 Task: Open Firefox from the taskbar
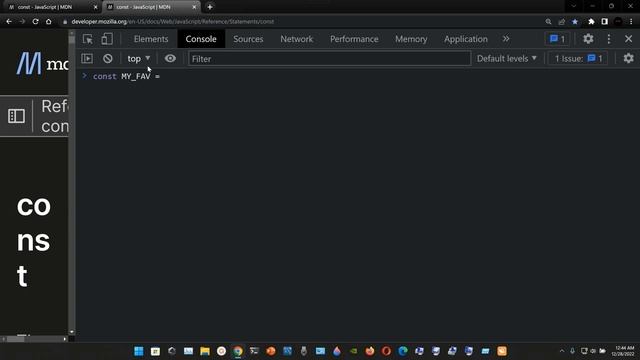click(x=370, y=351)
